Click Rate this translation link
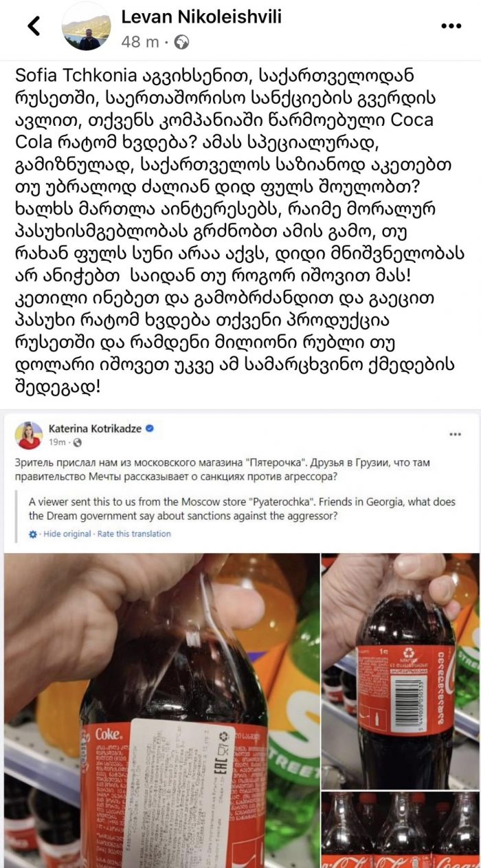Viewport: 481px width, 868px height. coord(134,534)
